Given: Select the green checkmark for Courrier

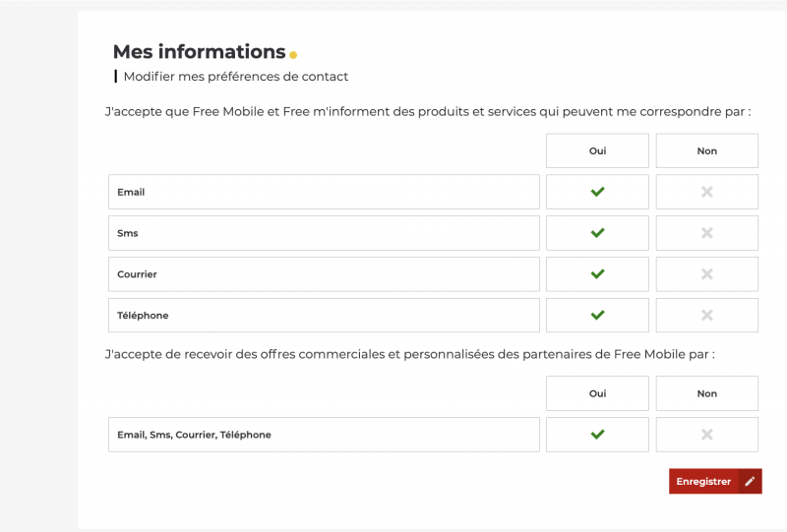Looking at the screenshot, I should point(597,274).
